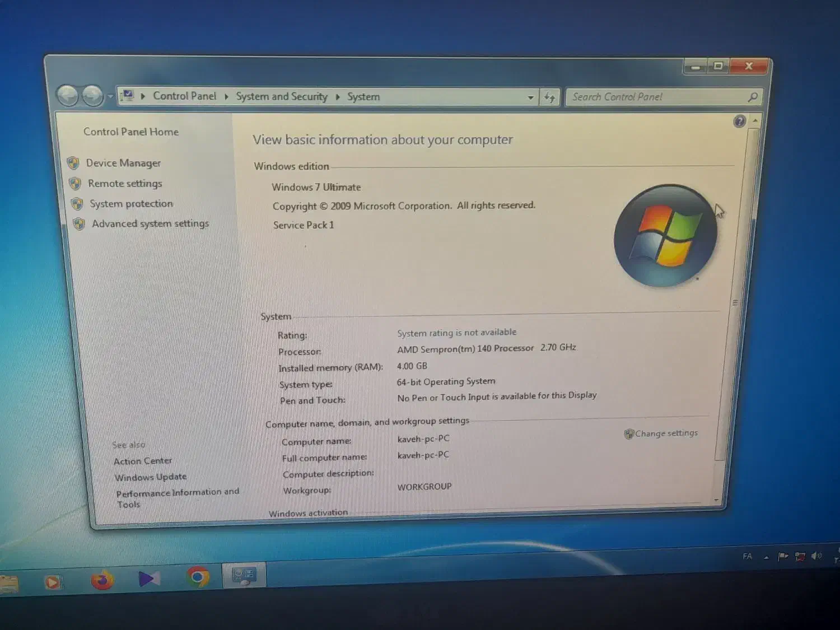Click the Forward navigation arrow button
Screen dimensions: 840x630
pyautogui.click(x=92, y=96)
